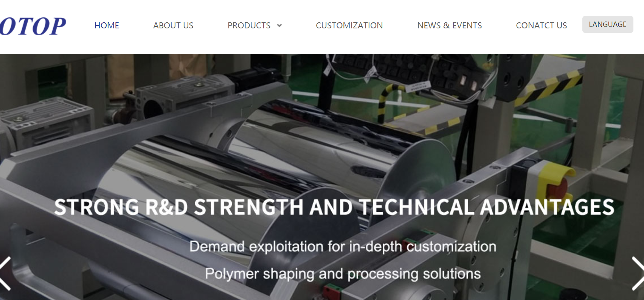
Task: Open NEWS & EVENTS
Action: tap(450, 25)
